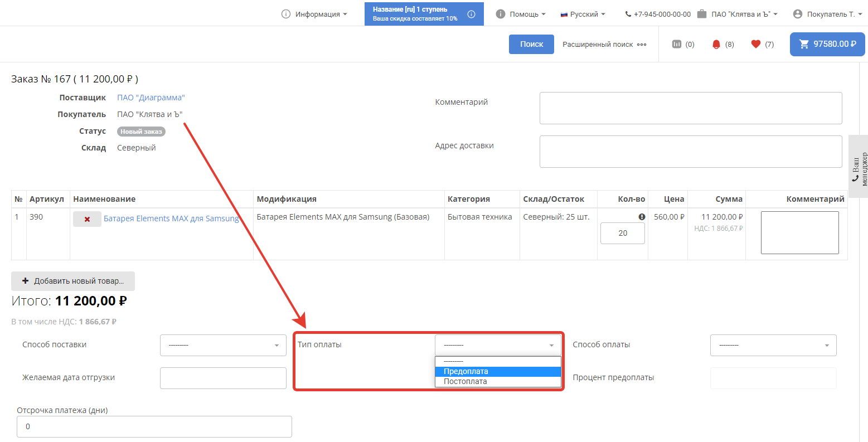Click the info icon in discount banner
Viewport: 868px width, 442px height.
tap(471, 14)
